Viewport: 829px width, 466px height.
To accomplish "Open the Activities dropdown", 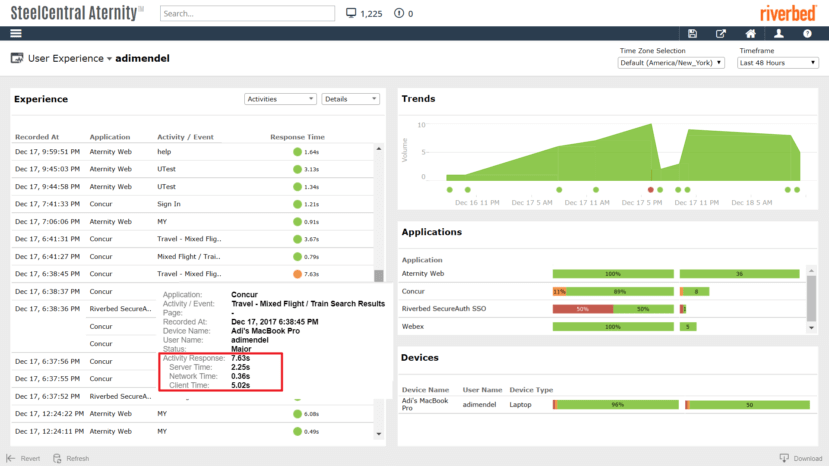I will pyautogui.click(x=280, y=99).
